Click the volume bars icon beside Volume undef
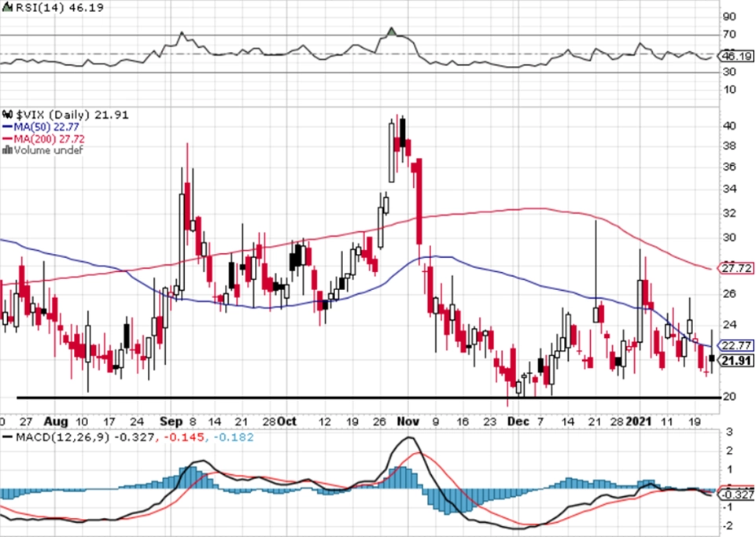 tap(7, 150)
